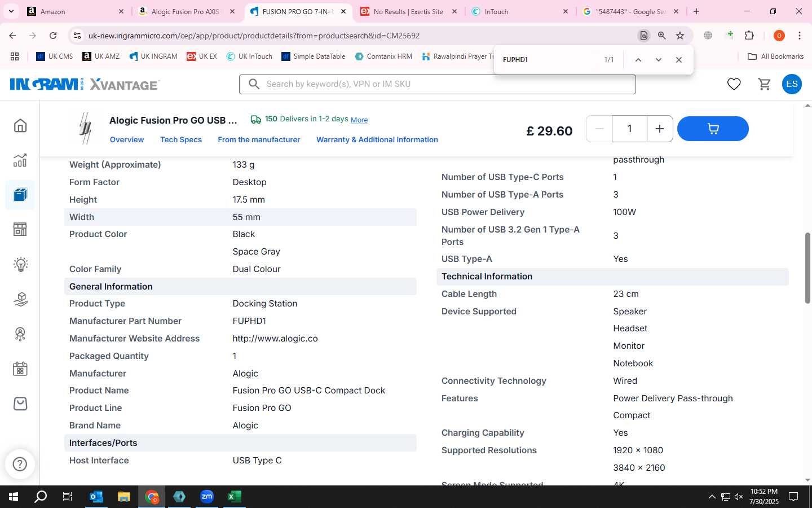Image resolution: width=812 pixels, height=508 pixels.
Task: Open the Extensions puzzle icon
Action: pos(749,36)
